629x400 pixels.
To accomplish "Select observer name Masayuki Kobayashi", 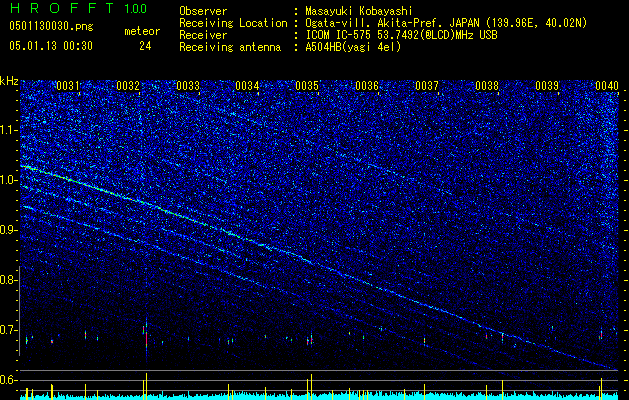I will point(359,11).
